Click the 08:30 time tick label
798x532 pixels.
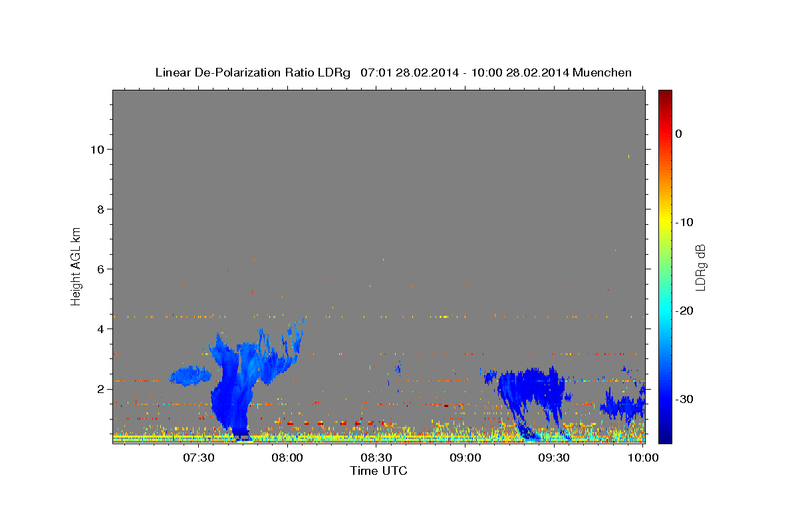376,458
